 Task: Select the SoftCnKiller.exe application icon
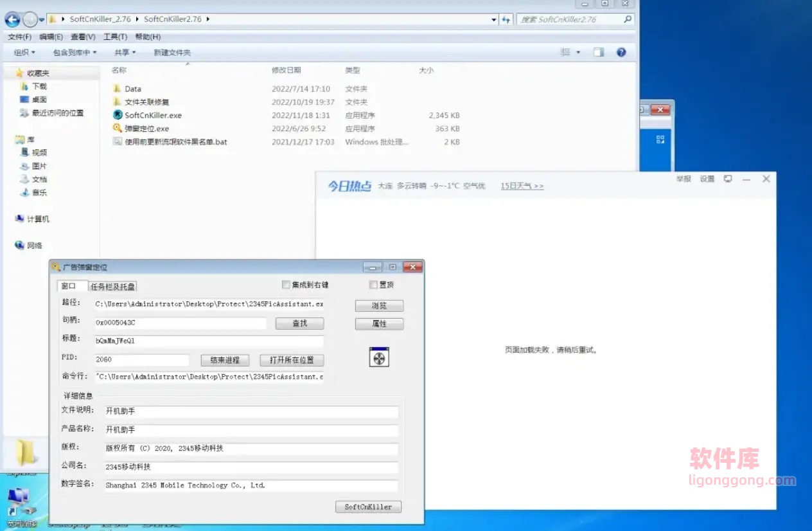tap(117, 115)
